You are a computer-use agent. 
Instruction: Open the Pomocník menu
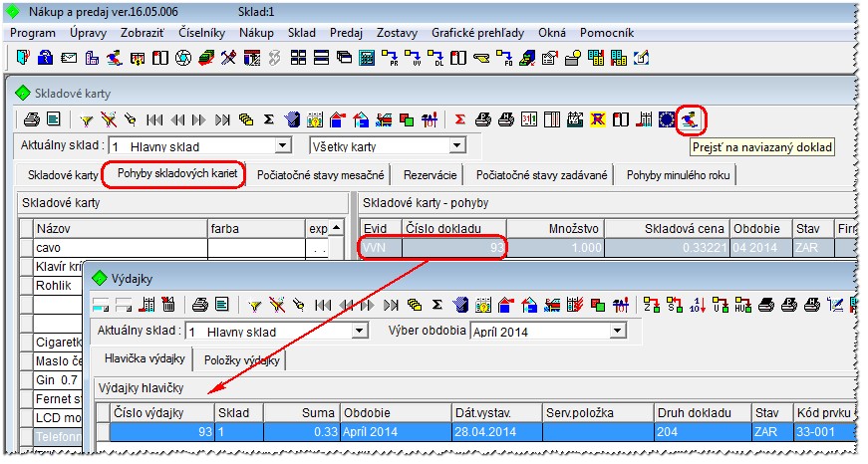pyautogui.click(x=607, y=33)
